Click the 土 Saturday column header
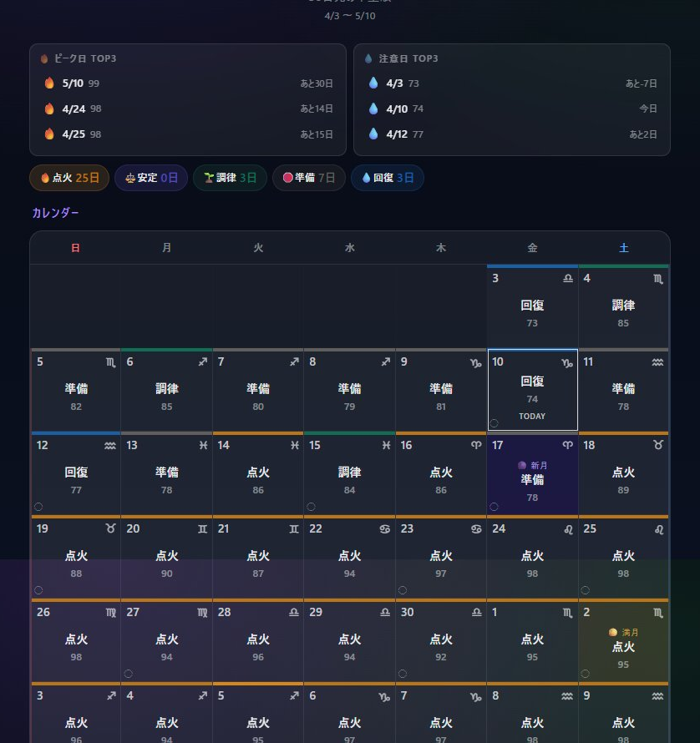The image size is (700, 743). coord(623,248)
